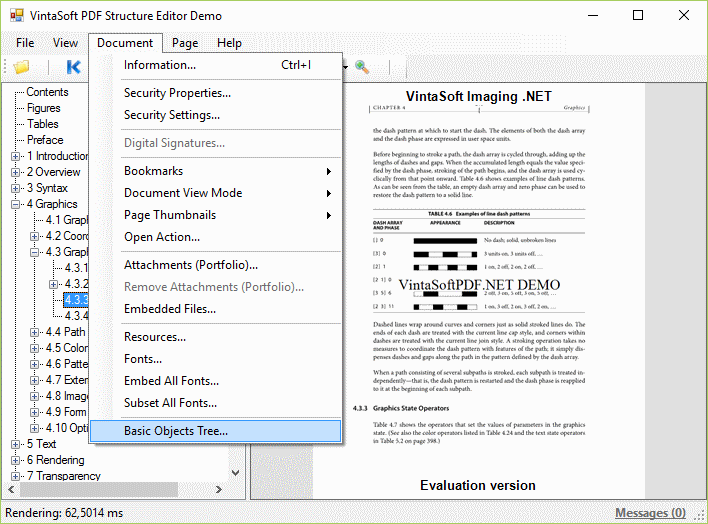Select Information in the Document menu
This screenshot has width=708, height=524.
point(160,65)
